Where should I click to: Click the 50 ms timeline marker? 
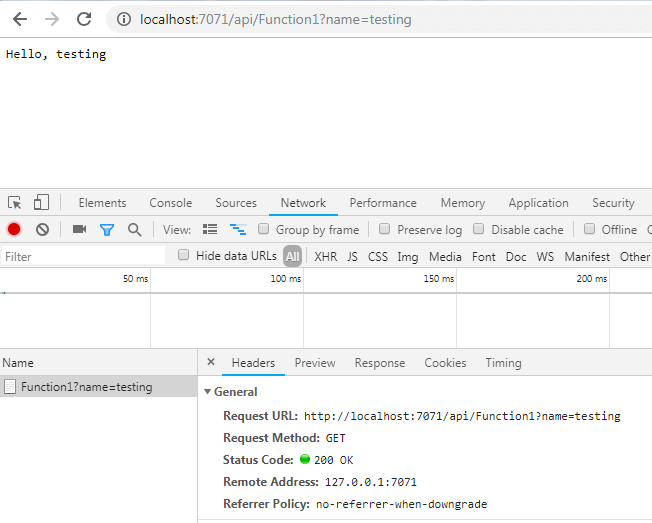point(135,279)
